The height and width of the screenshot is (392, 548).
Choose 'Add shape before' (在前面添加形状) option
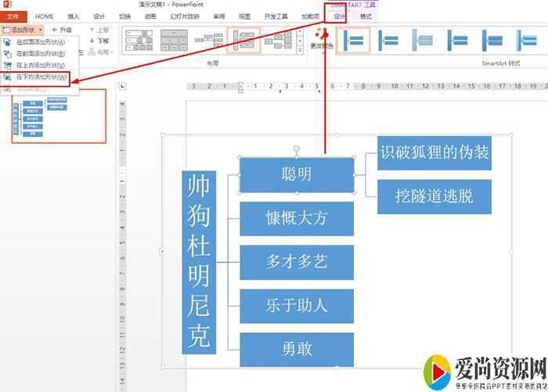(x=41, y=54)
